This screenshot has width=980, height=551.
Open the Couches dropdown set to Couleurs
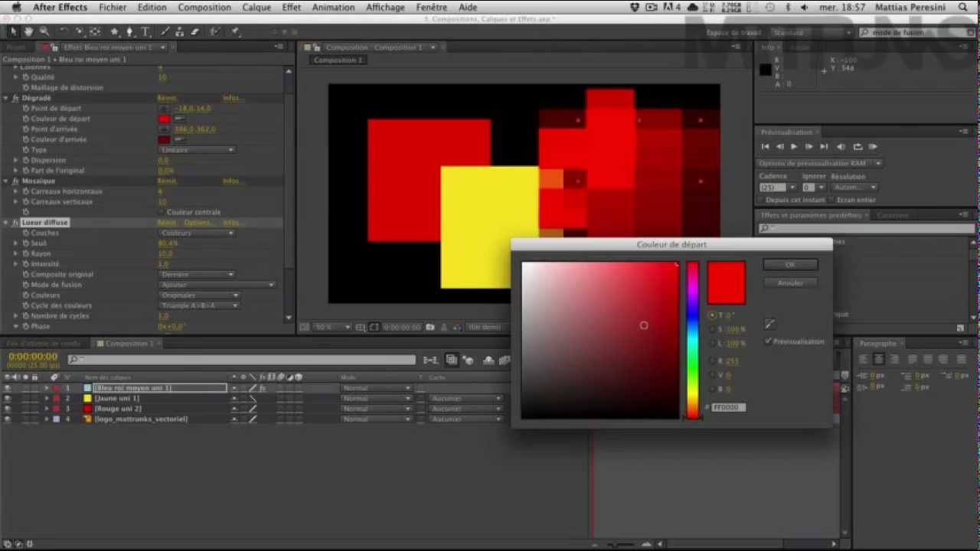(x=197, y=233)
